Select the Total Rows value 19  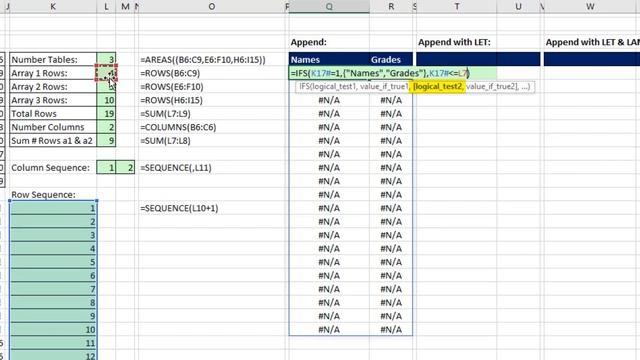[x=106, y=113]
